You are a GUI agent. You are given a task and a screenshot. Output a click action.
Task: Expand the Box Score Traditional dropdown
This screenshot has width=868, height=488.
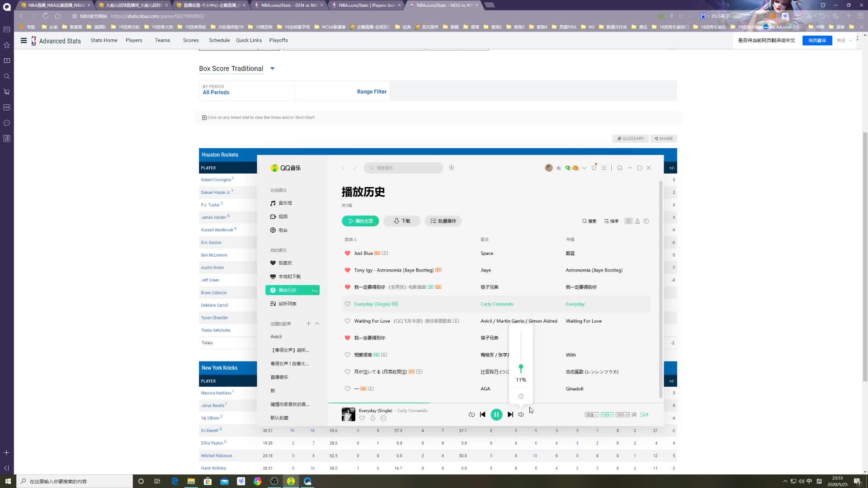click(x=272, y=69)
